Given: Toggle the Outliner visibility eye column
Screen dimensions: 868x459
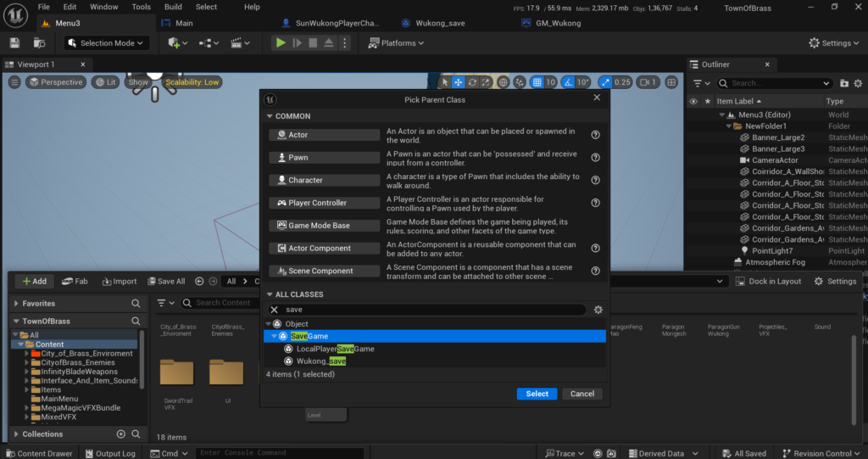Looking at the screenshot, I should (x=693, y=102).
